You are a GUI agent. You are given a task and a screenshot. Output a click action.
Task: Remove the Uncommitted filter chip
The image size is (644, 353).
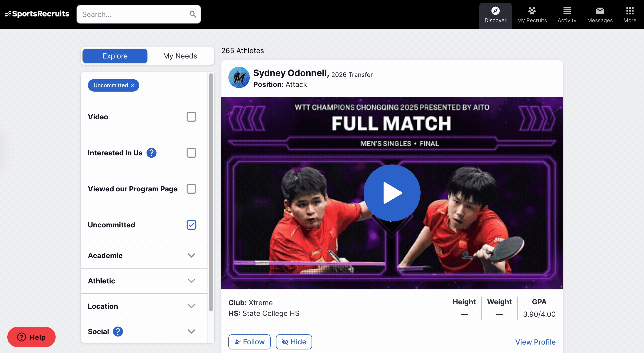pos(133,85)
